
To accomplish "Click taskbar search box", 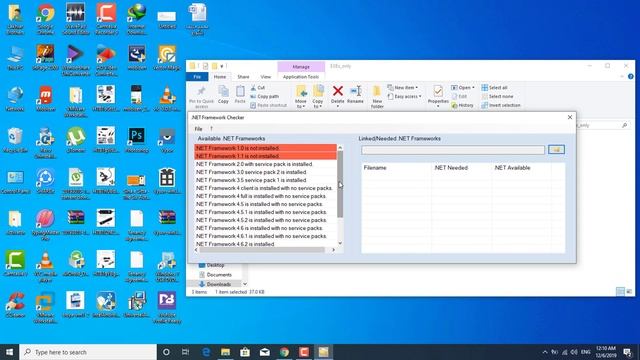I will click(x=88, y=352).
